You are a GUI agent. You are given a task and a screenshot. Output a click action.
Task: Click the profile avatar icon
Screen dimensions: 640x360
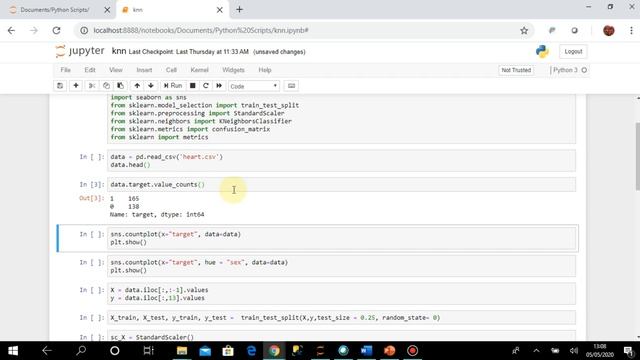point(609,31)
